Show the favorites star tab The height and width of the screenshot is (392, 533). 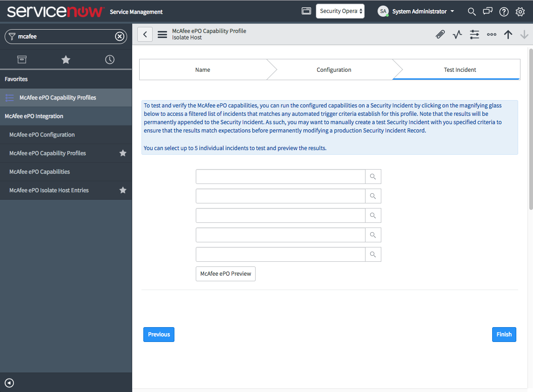click(65, 60)
